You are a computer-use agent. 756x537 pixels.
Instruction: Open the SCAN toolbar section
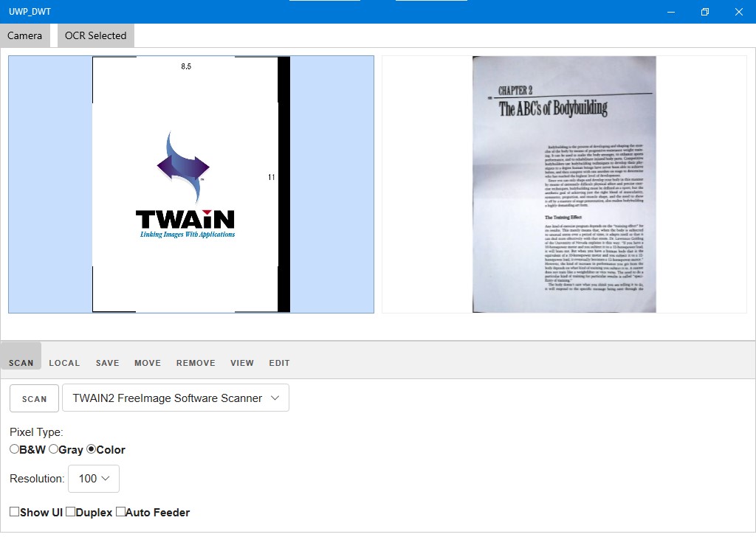(21, 362)
